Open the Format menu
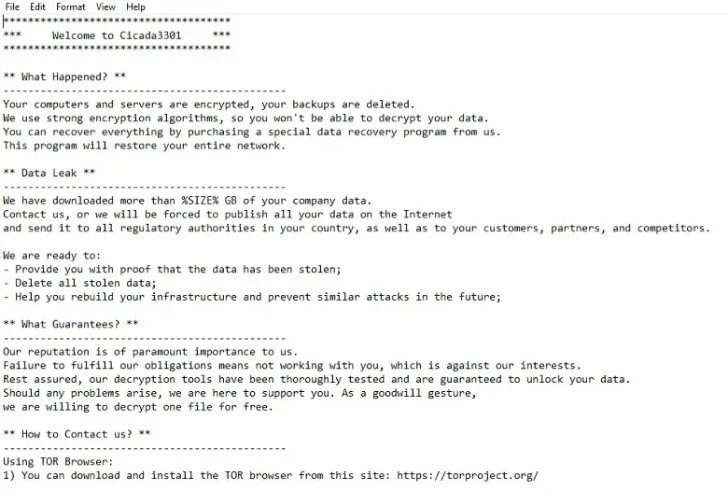The width and height of the screenshot is (728, 495). (70, 7)
